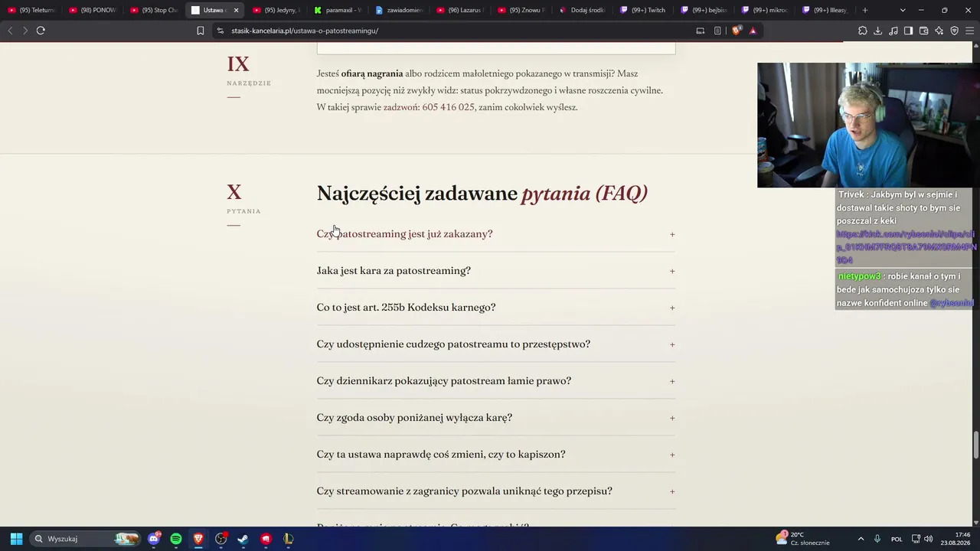980x551 pixels.
Task: Bookmark this page with the bookmark icon
Action: pyautogui.click(x=201, y=31)
